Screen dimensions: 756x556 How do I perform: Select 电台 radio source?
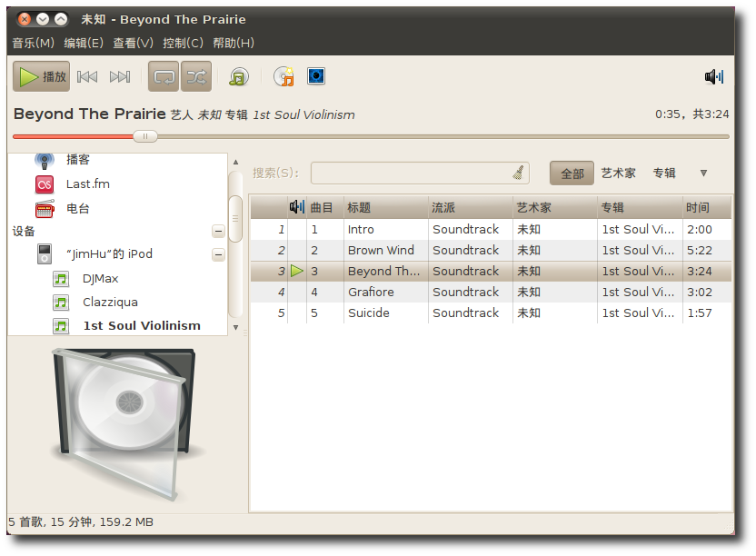click(78, 209)
